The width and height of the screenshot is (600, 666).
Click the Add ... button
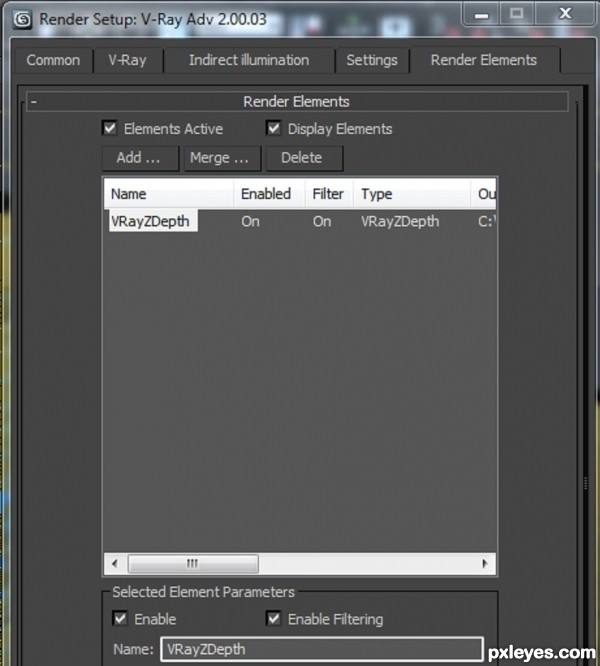tap(140, 158)
